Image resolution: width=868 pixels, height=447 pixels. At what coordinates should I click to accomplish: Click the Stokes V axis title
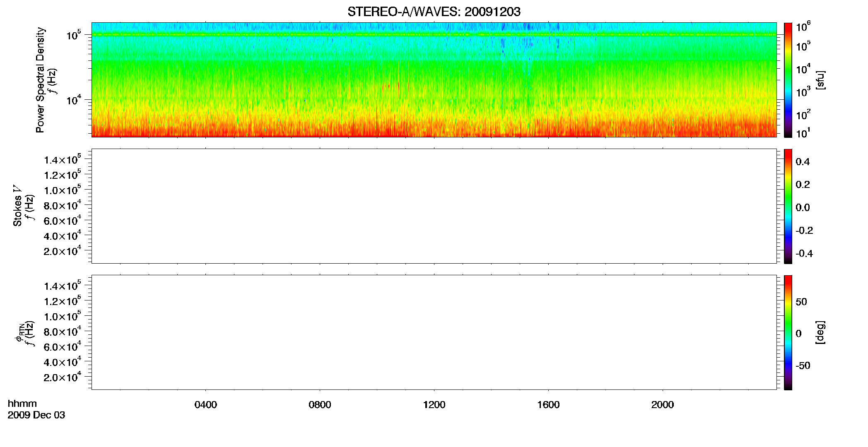pyautogui.click(x=17, y=206)
